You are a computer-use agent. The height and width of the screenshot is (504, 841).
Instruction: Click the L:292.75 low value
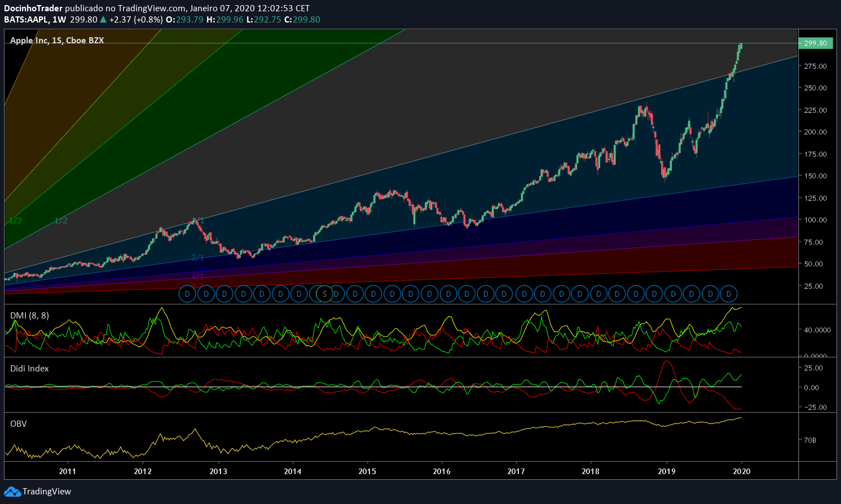point(264,20)
